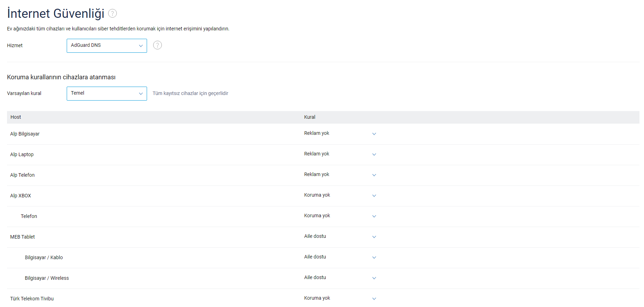Expand rule chevron for MEB Tablet
The image size is (644, 307).
374,237
